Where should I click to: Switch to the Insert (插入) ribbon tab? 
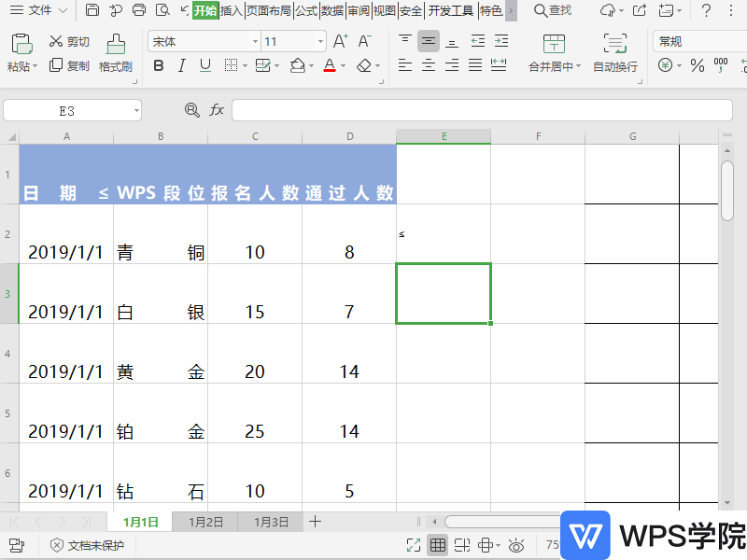pos(232,10)
